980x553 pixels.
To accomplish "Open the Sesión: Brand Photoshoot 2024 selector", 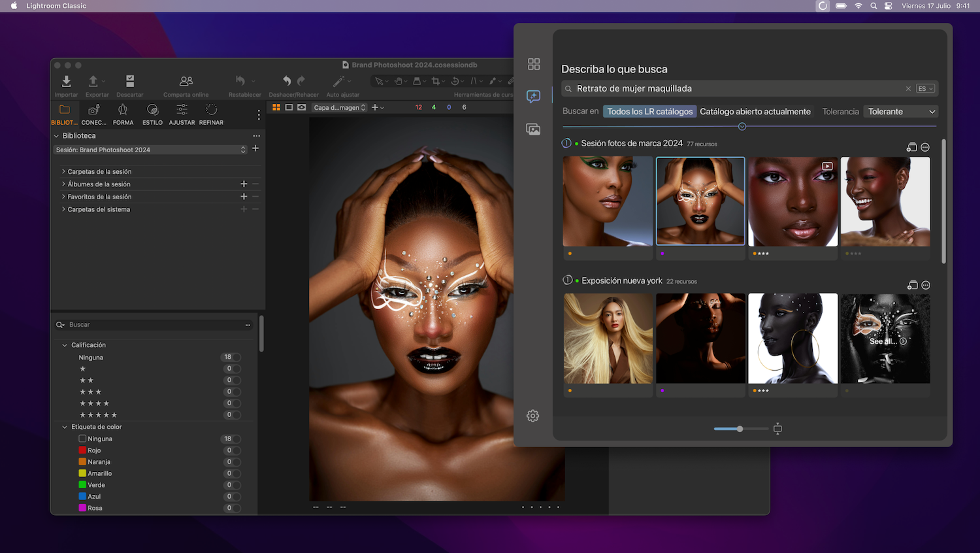I will coord(151,150).
